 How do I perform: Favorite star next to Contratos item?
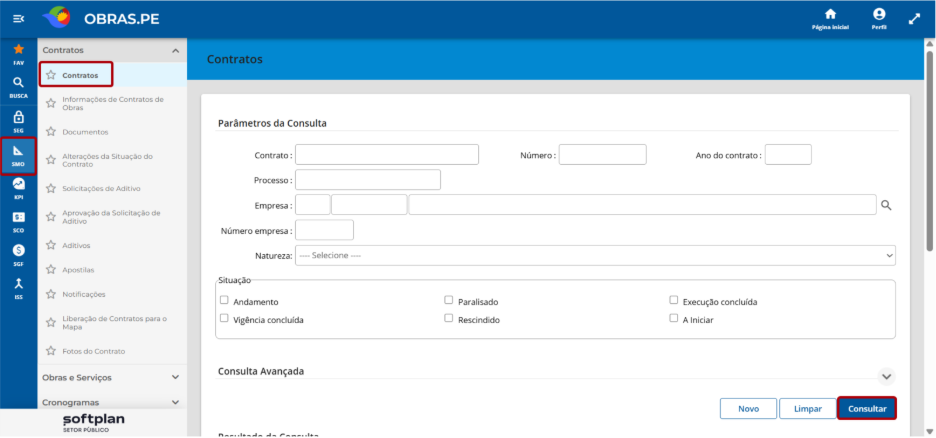(x=51, y=75)
